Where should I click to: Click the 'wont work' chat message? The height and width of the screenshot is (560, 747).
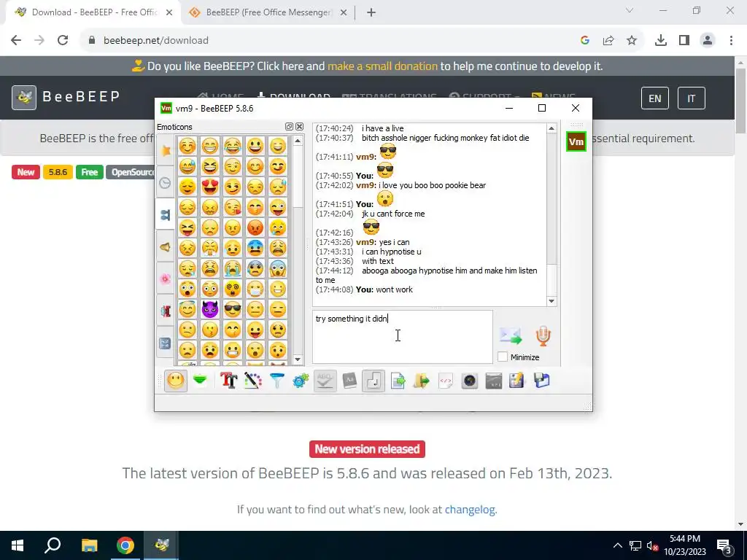coord(394,289)
